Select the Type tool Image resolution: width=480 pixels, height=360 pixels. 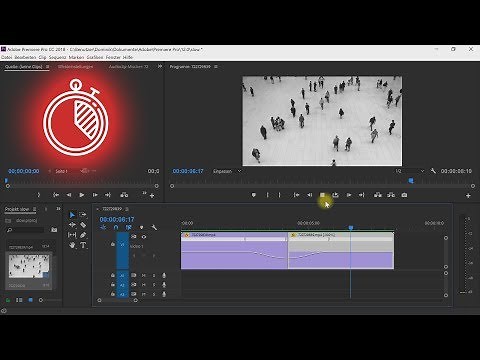(83, 245)
